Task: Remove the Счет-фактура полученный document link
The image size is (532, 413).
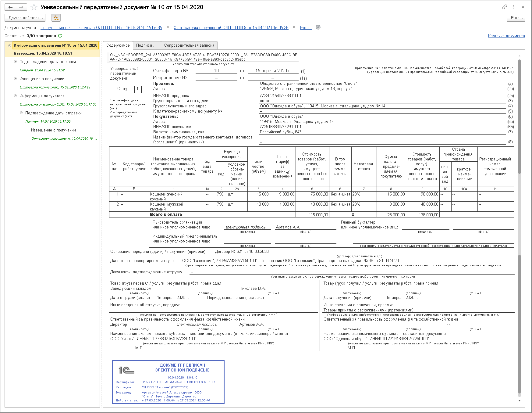Action: pyautogui.click(x=294, y=27)
